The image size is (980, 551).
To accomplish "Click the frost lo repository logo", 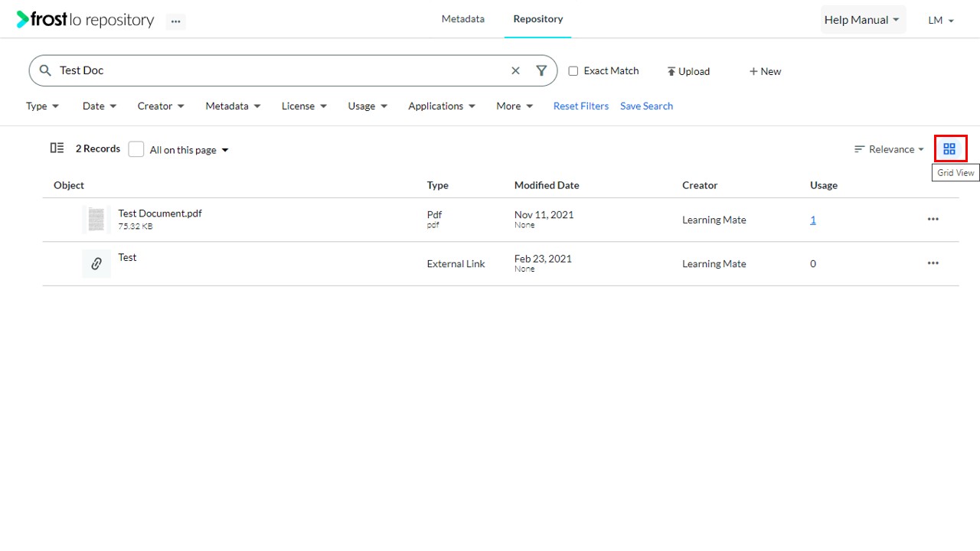I will pos(85,20).
